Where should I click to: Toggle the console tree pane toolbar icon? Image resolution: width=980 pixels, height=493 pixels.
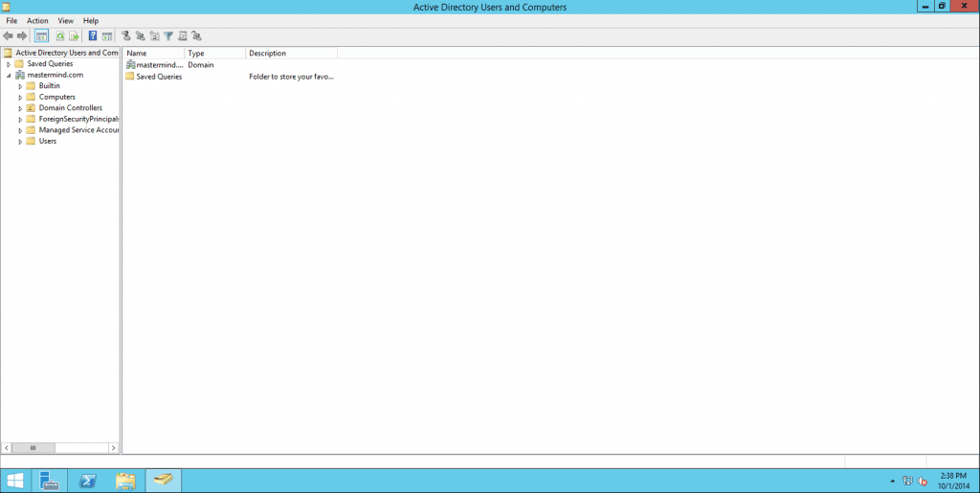click(x=41, y=35)
